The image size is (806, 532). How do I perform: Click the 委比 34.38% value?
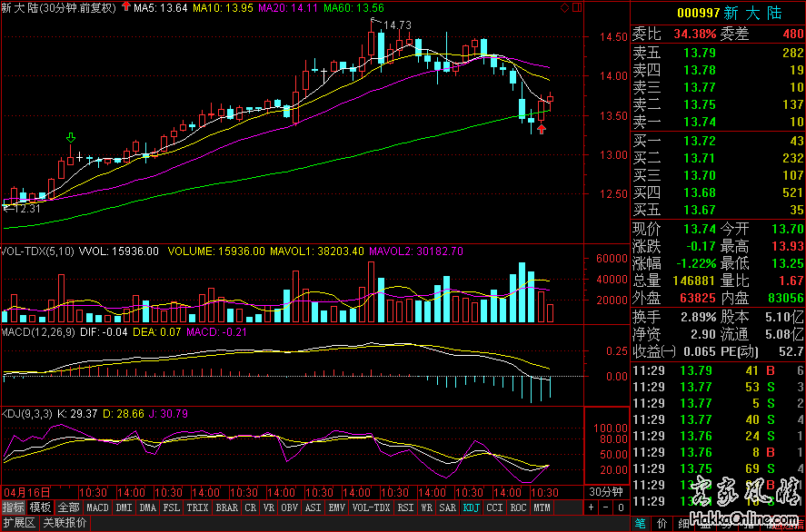click(x=695, y=34)
